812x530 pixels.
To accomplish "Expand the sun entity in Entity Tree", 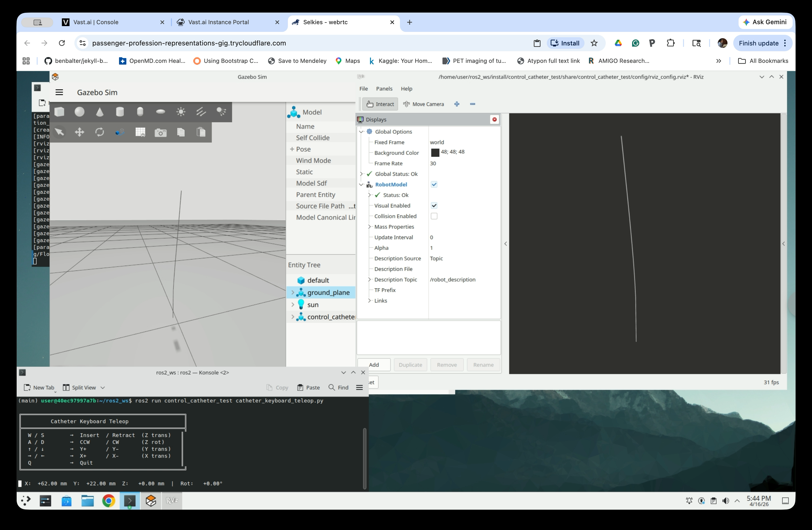I will coord(292,305).
